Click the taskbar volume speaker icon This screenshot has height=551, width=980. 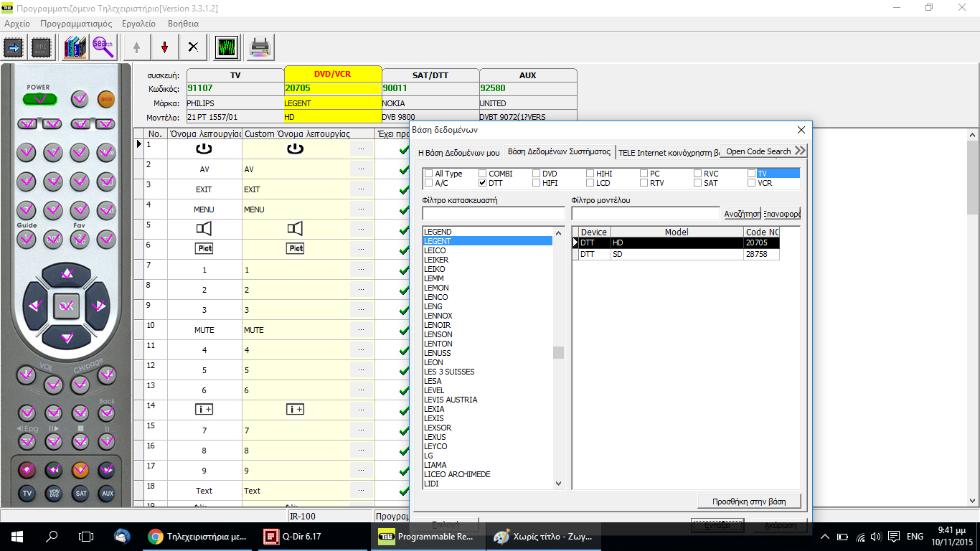click(x=875, y=537)
